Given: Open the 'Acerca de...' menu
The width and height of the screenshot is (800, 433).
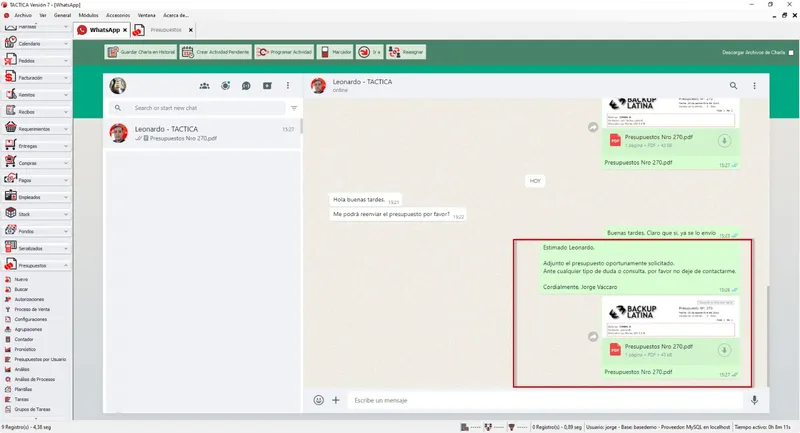Looking at the screenshot, I should pyautogui.click(x=176, y=15).
